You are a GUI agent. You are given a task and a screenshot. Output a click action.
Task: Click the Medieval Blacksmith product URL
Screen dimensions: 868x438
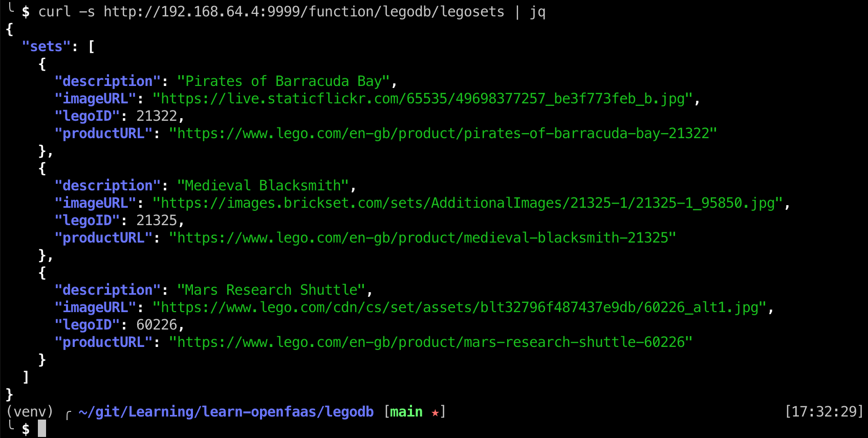point(422,238)
